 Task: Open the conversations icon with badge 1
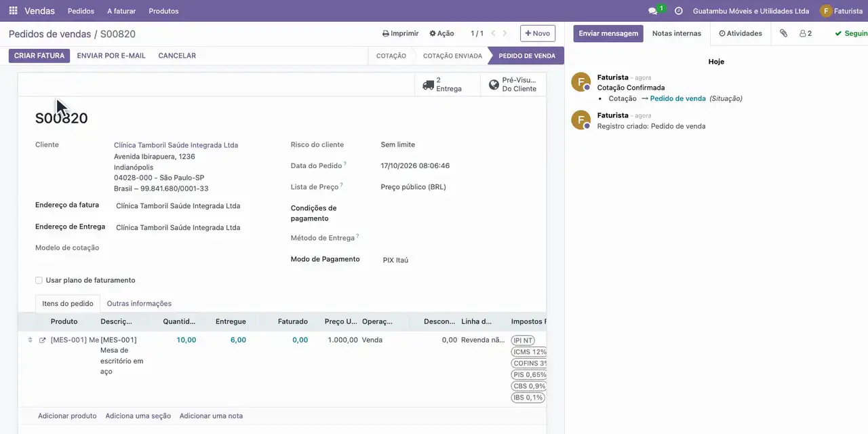pos(656,11)
